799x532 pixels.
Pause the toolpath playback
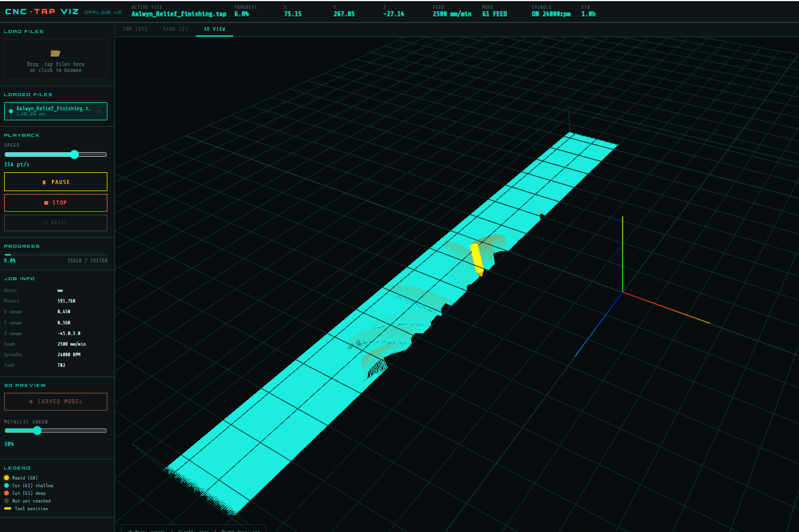(55, 182)
